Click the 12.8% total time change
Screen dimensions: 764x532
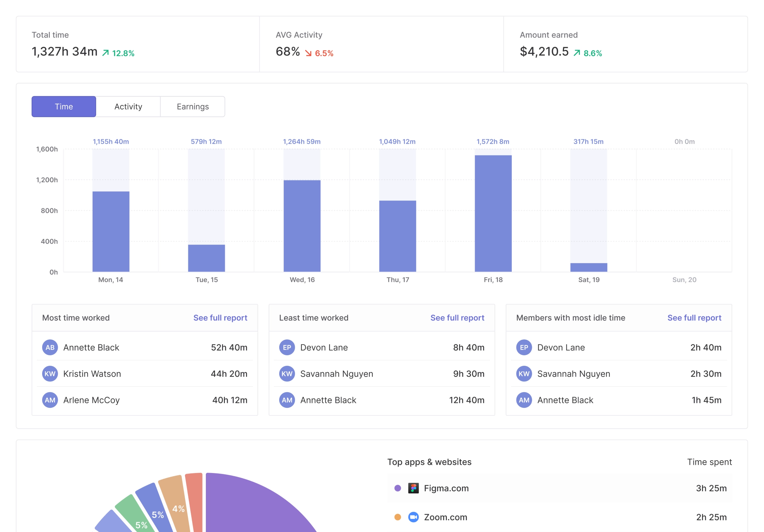click(x=123, y=53)
